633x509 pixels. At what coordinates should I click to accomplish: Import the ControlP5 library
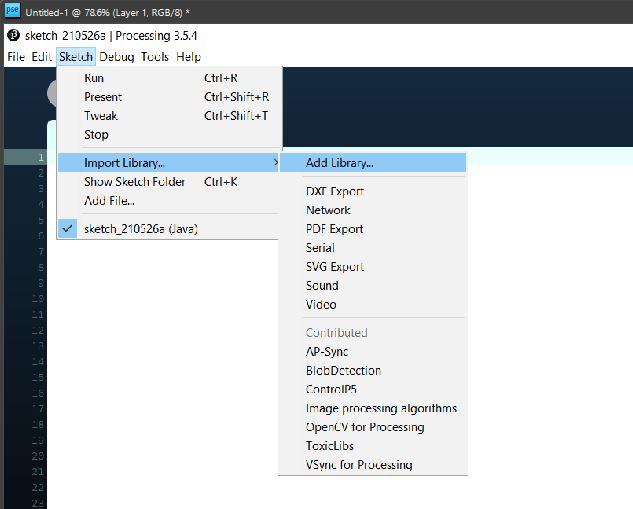pyautogui.click(x=373, y=390)
